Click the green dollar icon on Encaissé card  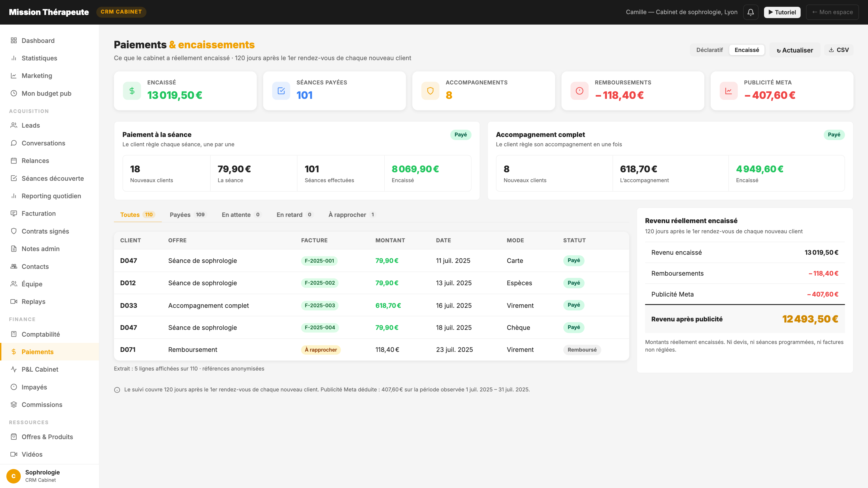[x=132, y=91]
